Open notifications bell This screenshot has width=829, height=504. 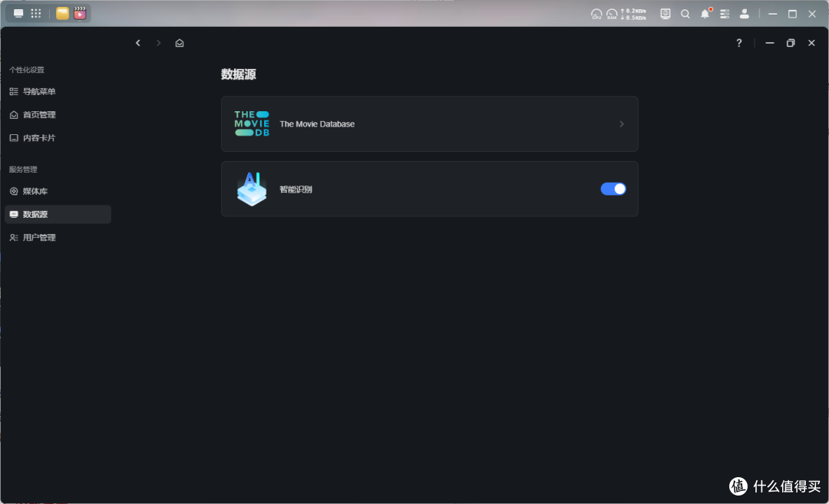705,14
